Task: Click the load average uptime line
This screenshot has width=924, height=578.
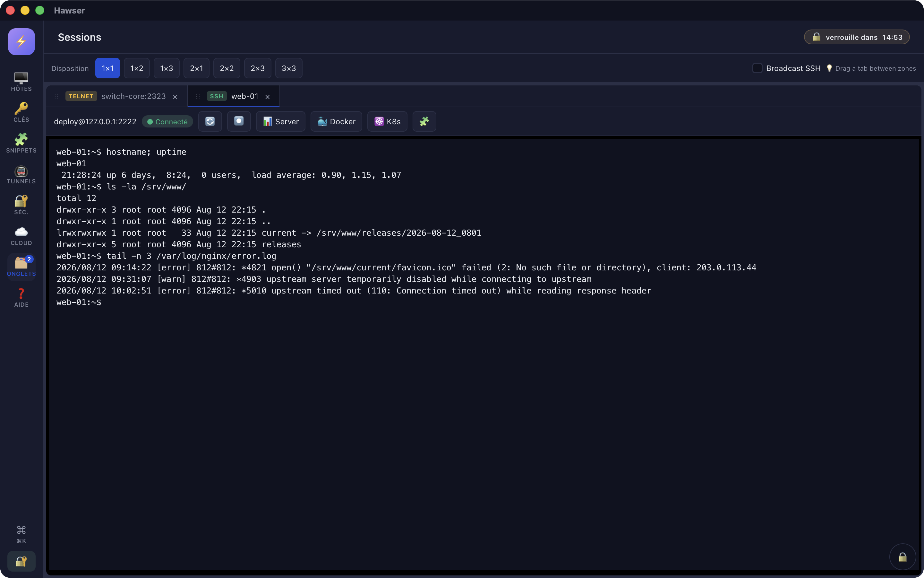Action: coord(231,175)
